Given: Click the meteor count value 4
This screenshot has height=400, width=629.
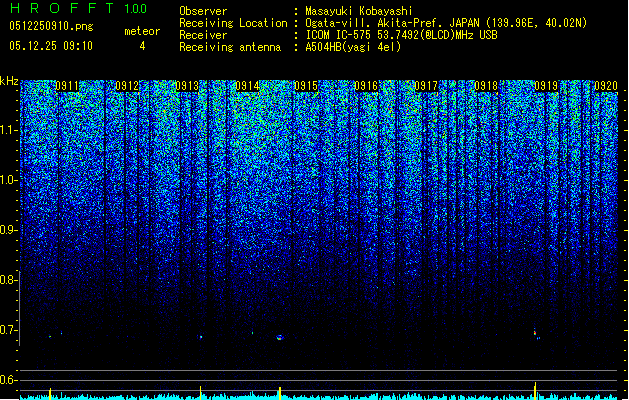Looking at the screenshot, I should (x=142, y=46).
